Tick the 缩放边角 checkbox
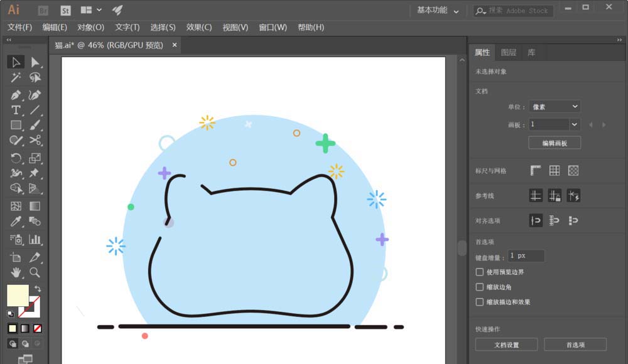Image resolution: width=628 pixels, height=364 pixels. point(479,287)
